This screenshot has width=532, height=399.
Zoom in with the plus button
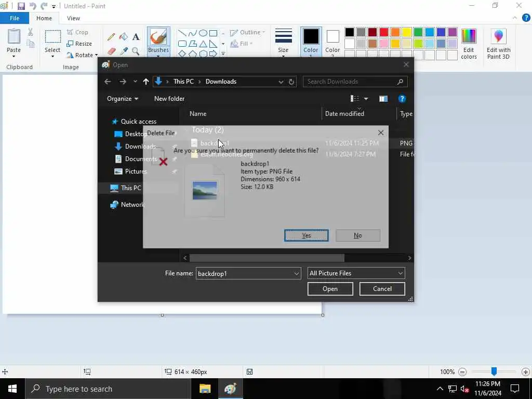click(x=526, y=372)
